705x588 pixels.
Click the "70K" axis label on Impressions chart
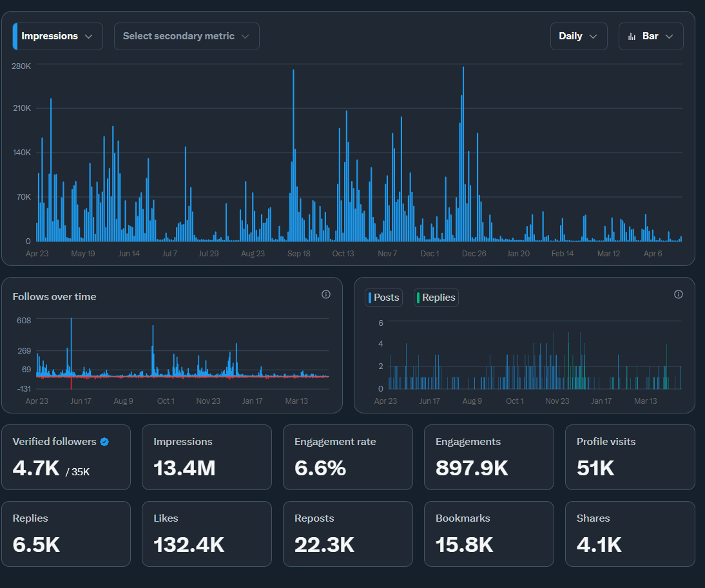pos(23,196)
